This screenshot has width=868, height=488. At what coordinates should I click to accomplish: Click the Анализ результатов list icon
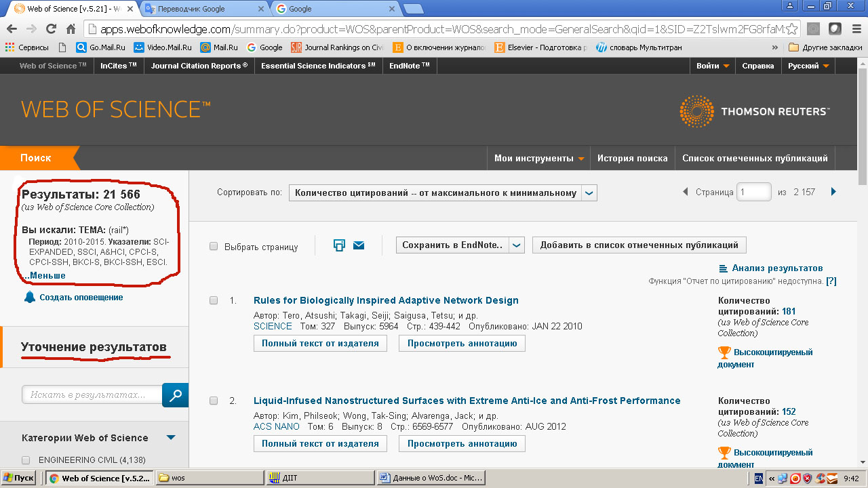coord(723,268)
